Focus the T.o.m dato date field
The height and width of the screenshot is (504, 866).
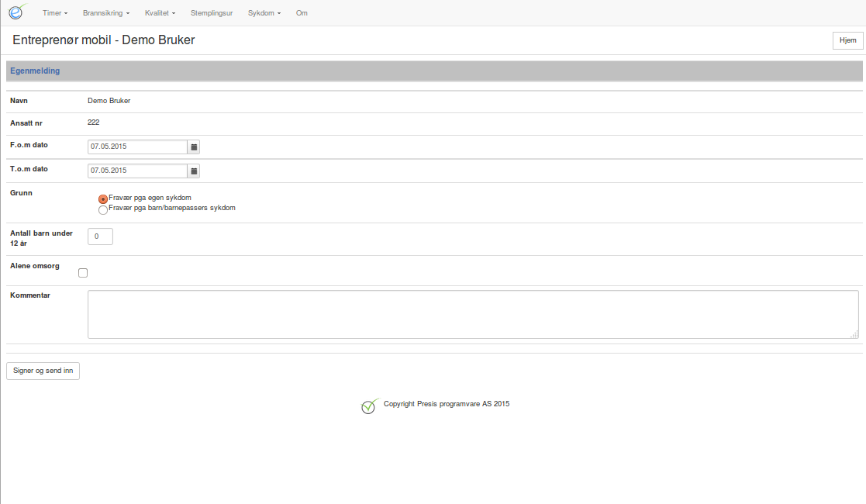(137, 171)
